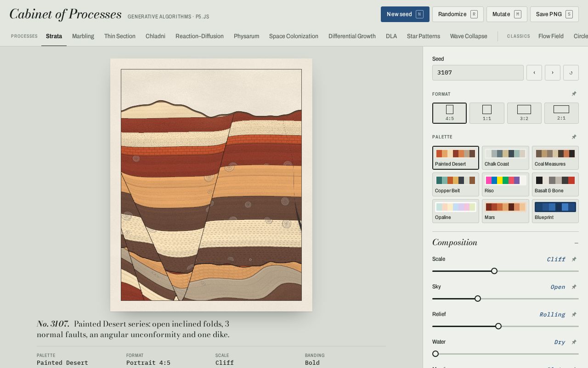Apply the Basalt & Bone palette
The width and height of the screenshot is (588, 368).
555,184
